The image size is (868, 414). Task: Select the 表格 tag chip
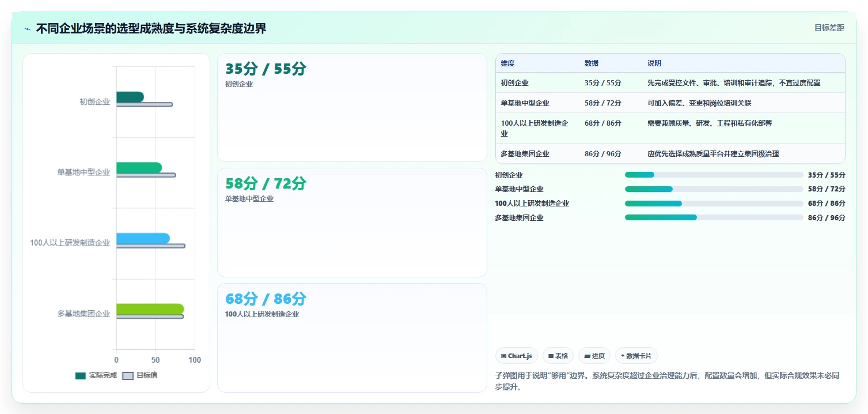558,356
